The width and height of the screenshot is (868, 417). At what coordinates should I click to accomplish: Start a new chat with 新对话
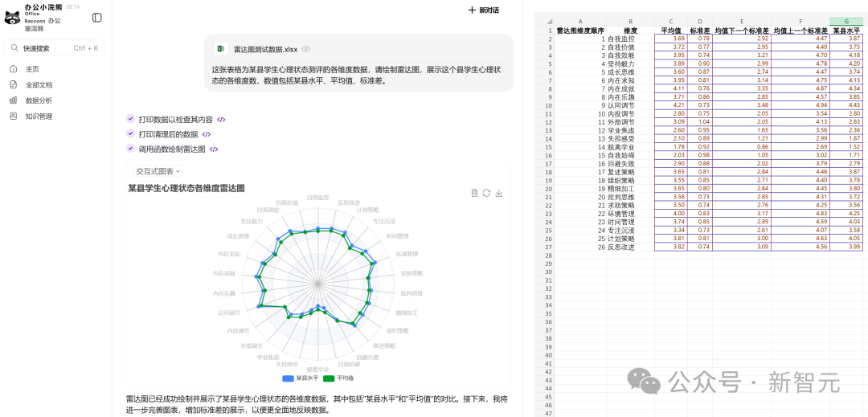[x=484, y=10]
